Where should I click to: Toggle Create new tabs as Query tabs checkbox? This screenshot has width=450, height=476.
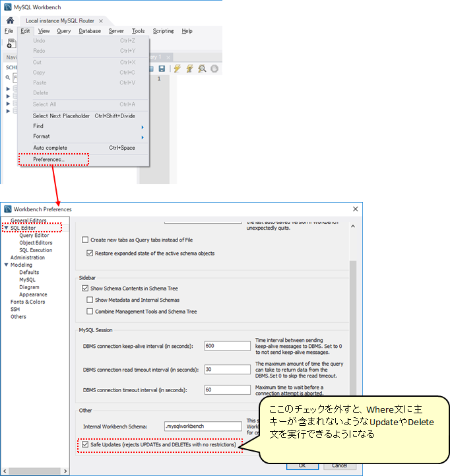click(85, 240)
